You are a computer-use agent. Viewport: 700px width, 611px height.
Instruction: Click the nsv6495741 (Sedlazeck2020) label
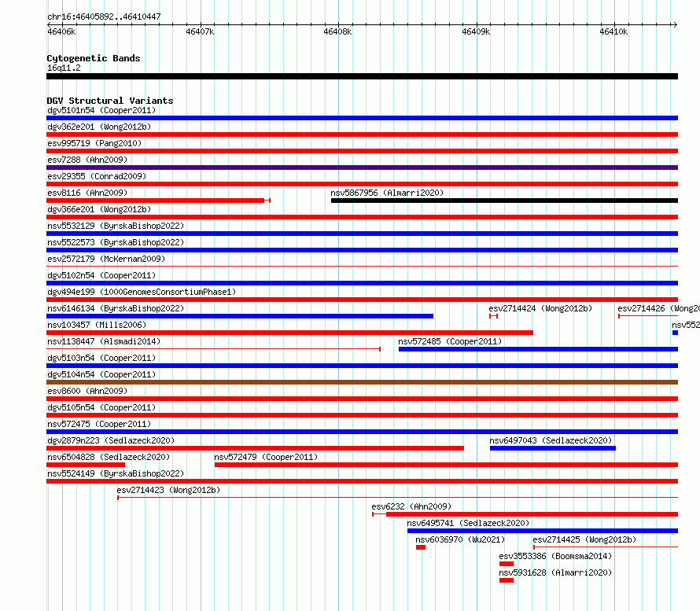click(x=468, y=523)
